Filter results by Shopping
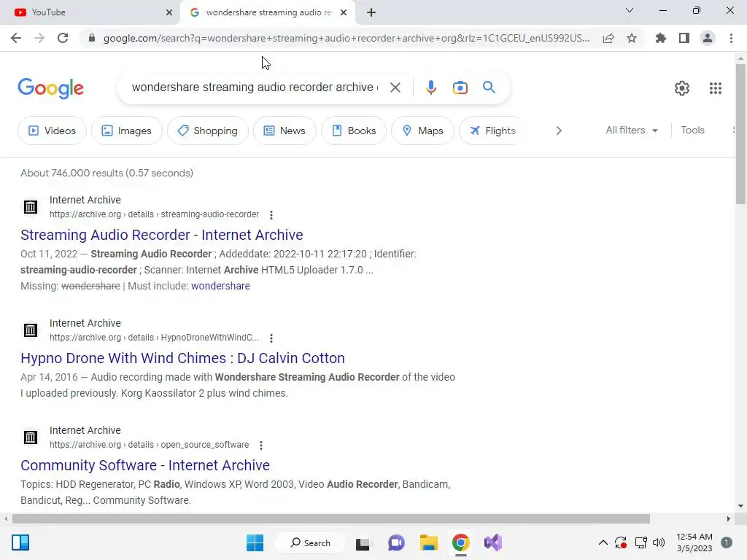Image resolution: width=747 pixels, height=560 pixels. coord(208,131)
